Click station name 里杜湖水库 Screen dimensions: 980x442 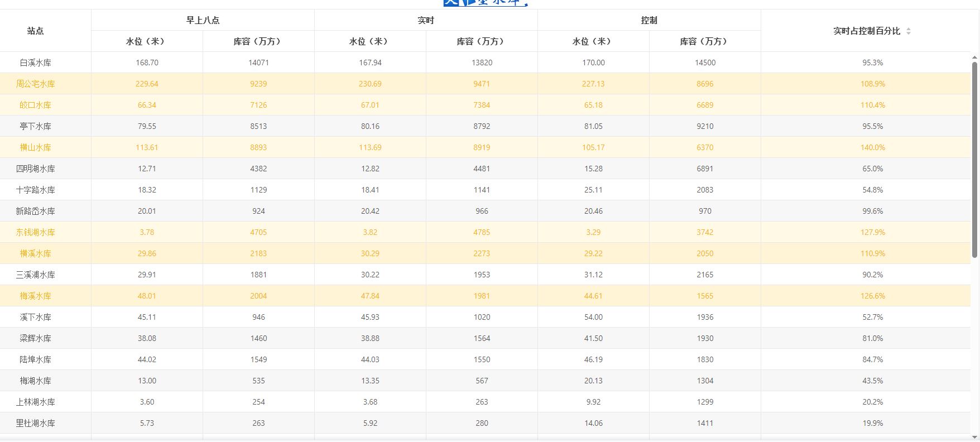35,423
